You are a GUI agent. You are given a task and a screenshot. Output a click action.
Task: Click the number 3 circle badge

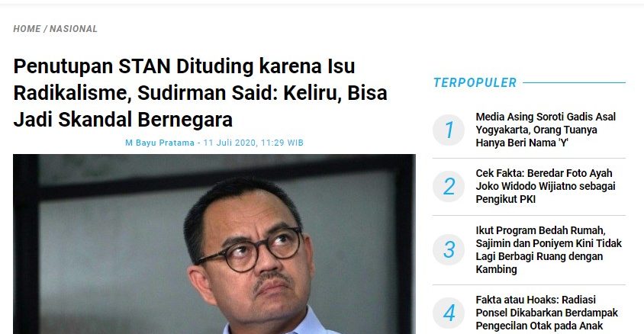click(x=449, y=250)
